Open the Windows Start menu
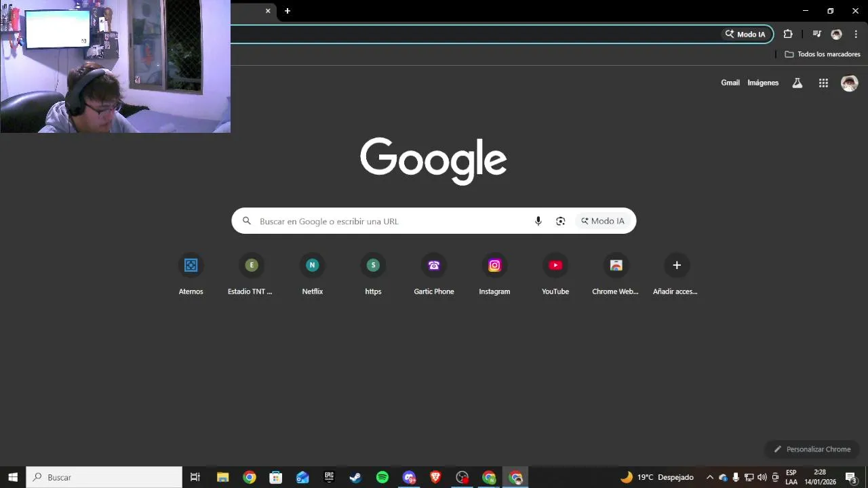The width and height of the screenshot is (868, 488). 13,477
